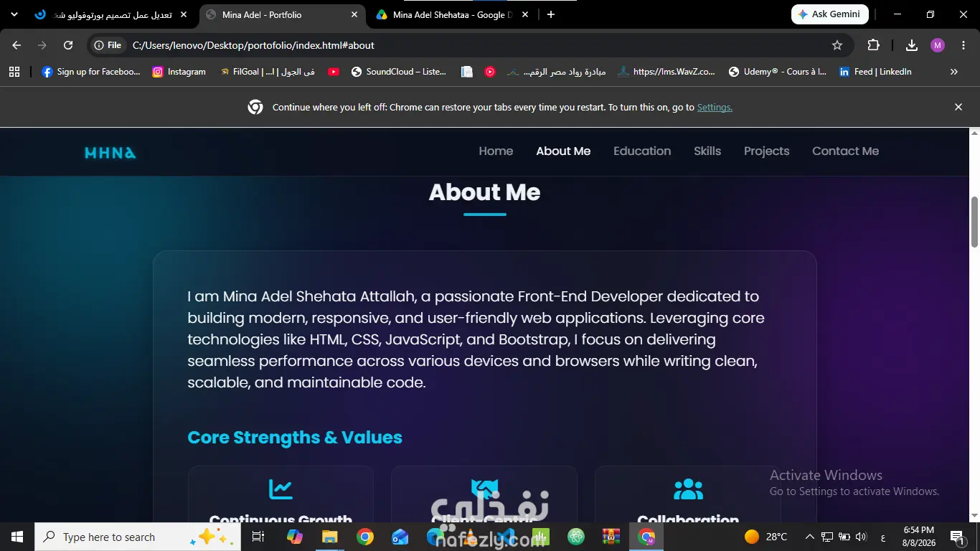View site information via the File chip
This screenshot has width=980, height=551.
(x=108, y=45)
